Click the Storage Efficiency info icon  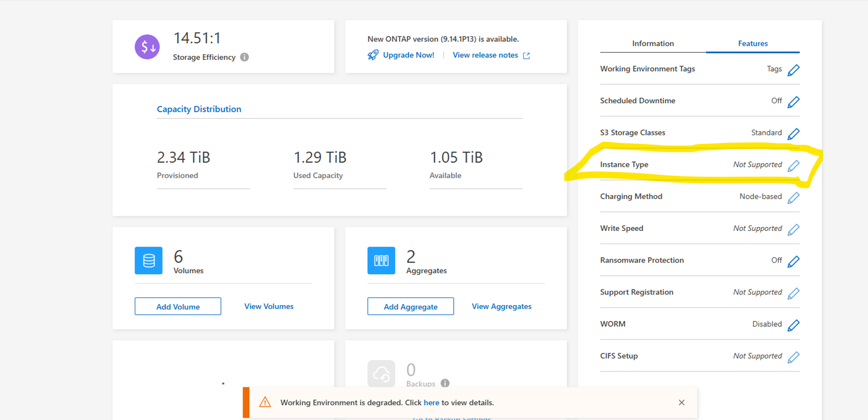(x=244, y=57)
